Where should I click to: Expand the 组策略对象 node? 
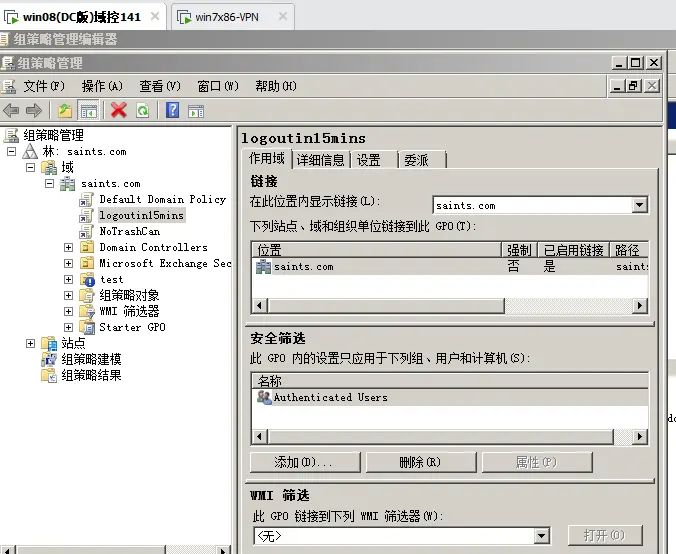click(x=68, y=295)
